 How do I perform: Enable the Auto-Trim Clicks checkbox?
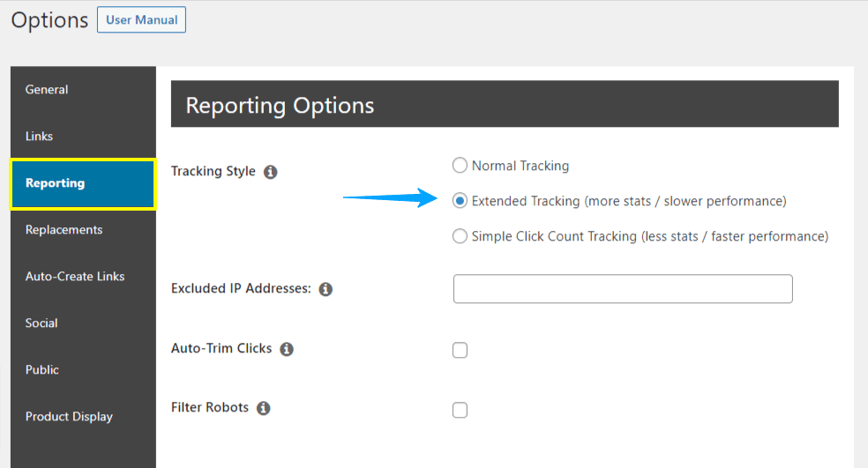click(460, 350)
